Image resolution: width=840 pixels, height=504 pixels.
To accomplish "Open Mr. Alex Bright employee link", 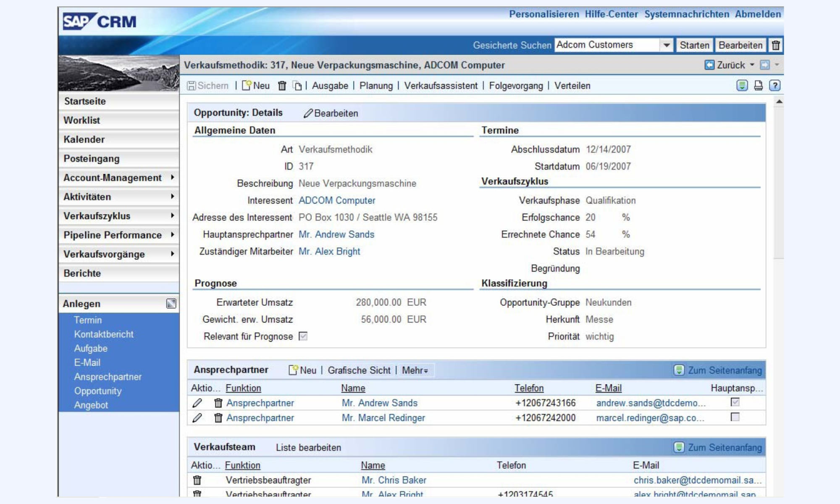I will pyautogui.click(x=329, y=252).
